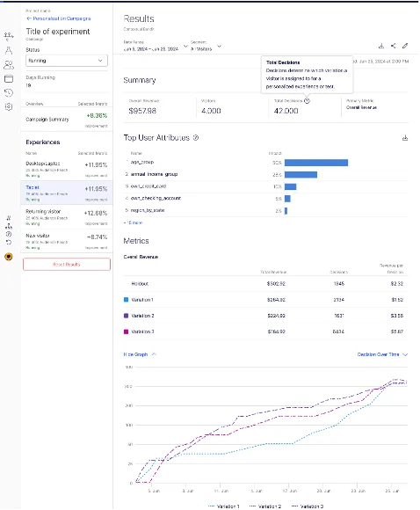
Task: Click the Total Decisions help icon
Action: 308,101
